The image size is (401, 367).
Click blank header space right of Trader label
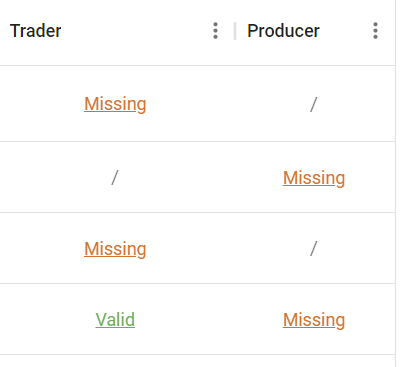click(x=137, y=31)
